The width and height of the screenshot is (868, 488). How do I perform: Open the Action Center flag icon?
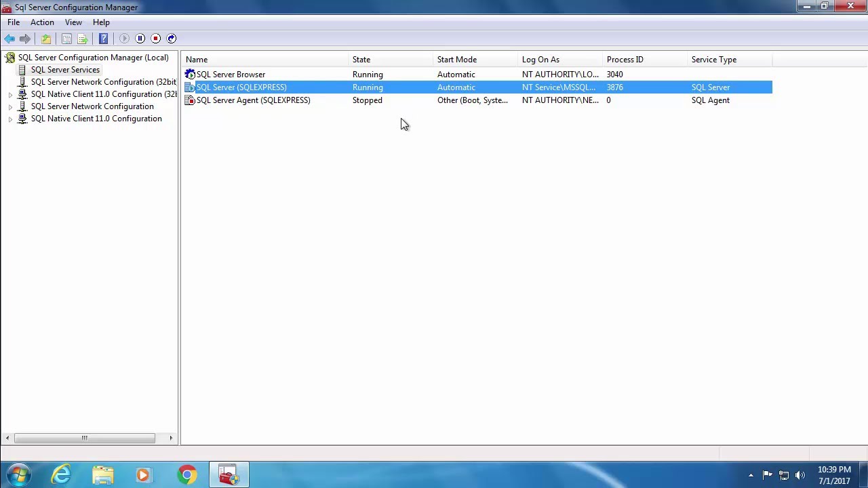[767, 475]
